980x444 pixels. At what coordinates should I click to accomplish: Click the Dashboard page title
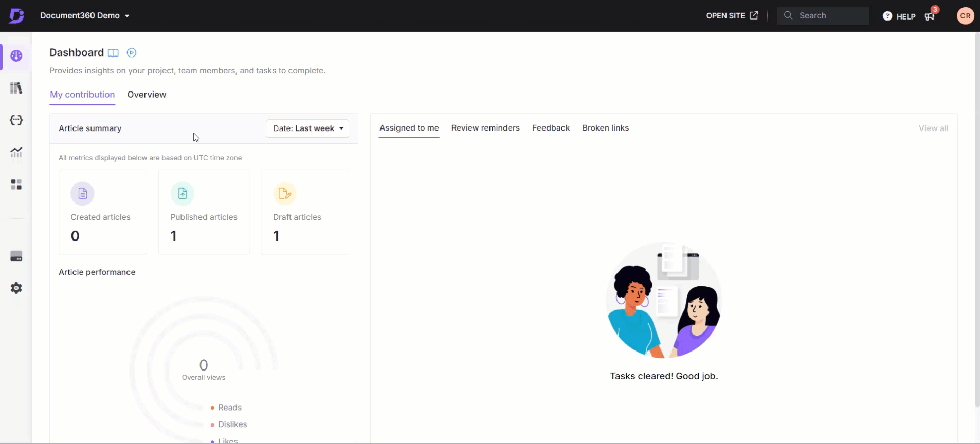[x=77, y=52]
